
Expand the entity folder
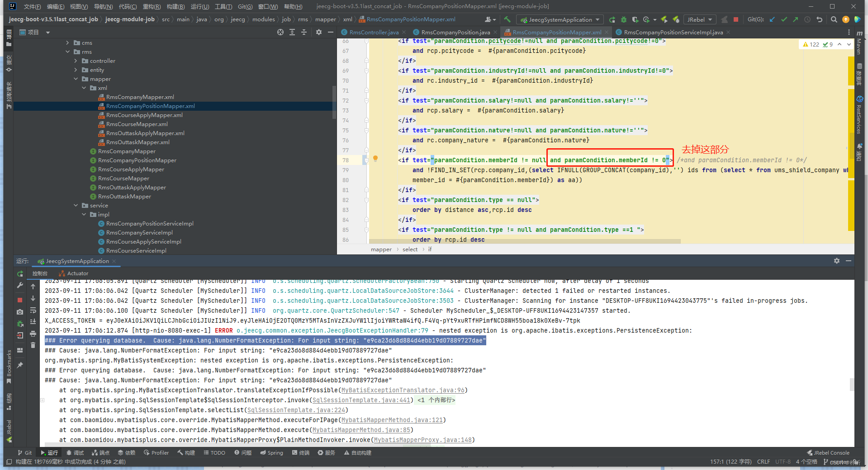(x=76, y=70)
